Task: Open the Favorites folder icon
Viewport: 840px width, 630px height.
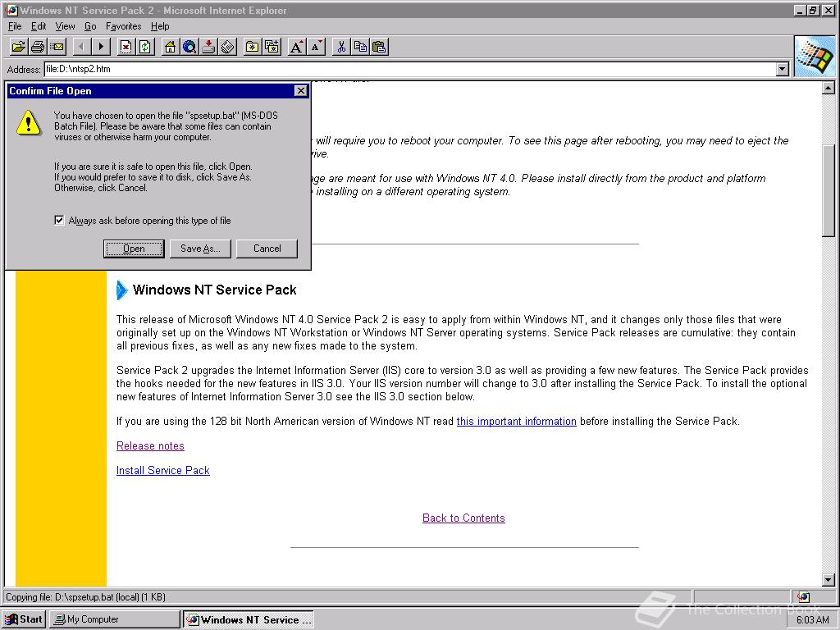Action: pyautogui.click(x=253, y=47)
